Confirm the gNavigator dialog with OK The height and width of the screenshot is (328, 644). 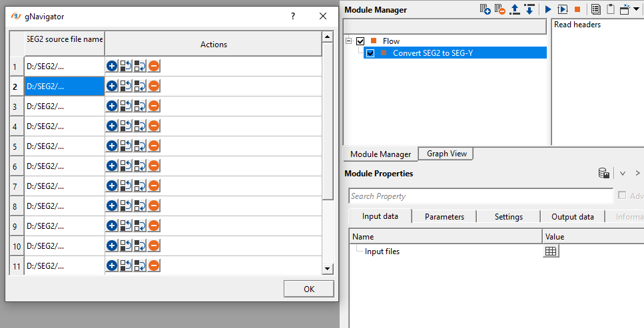click(309, 289)
